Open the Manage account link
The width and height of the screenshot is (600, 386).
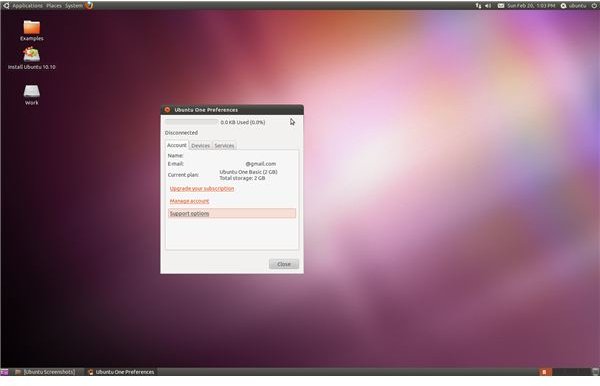point(189,201)
